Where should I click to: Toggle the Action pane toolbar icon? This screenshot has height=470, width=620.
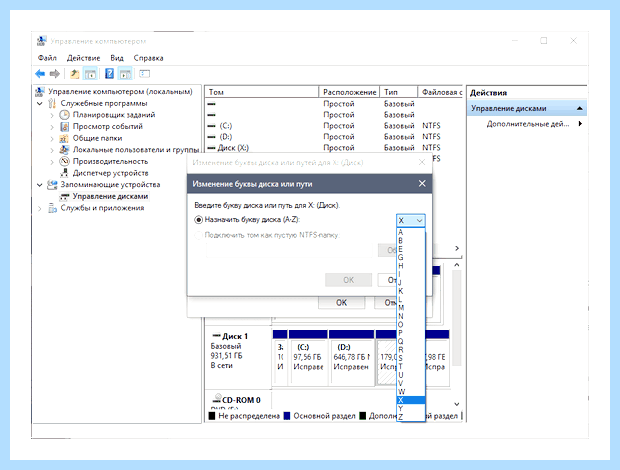tap(125, 74)
